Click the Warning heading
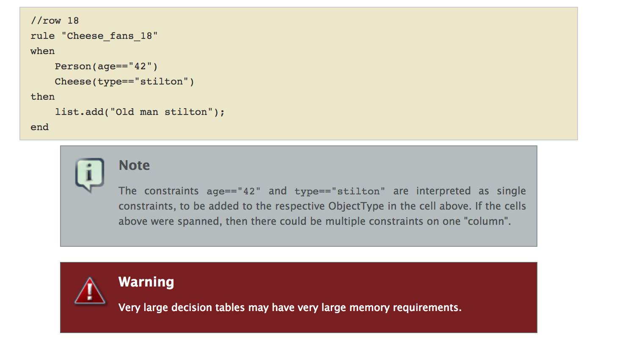The width and height of the screenshot is (644, 344). tap(146, 282)
